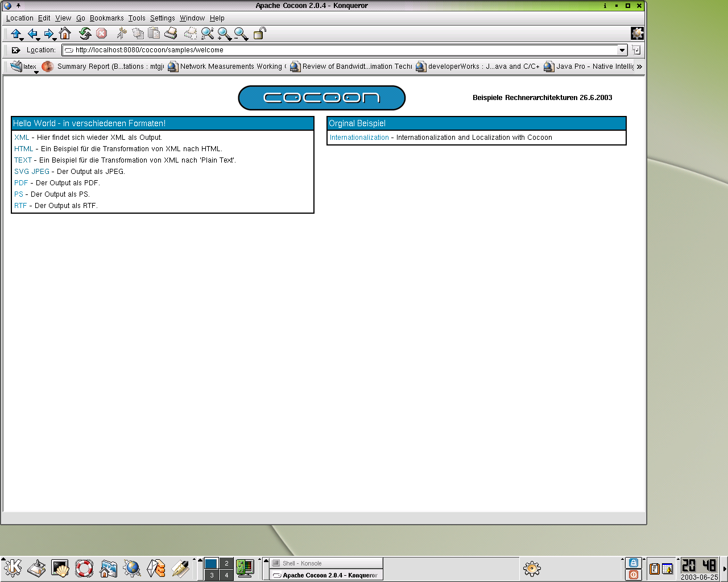Open the Edit menu
The image size is (728, 582).
44,18
